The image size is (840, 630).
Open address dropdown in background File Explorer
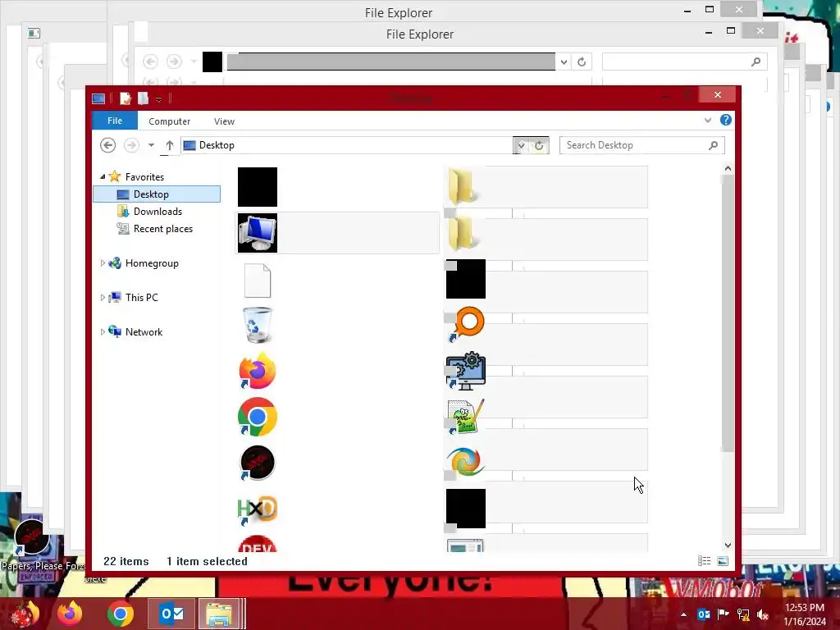564,62
